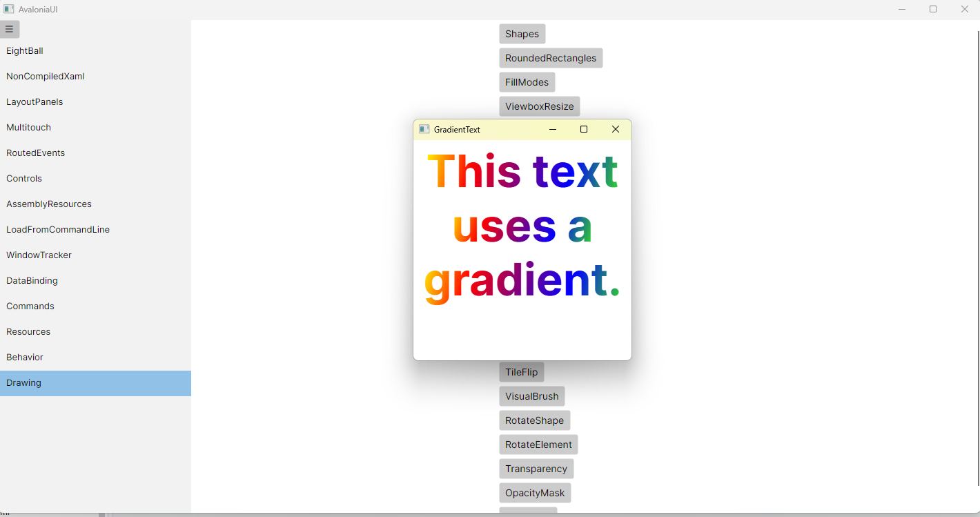Viewport: 980px width, 517px height.
Task: Switch to Controls section
Action: click(95, 179)
